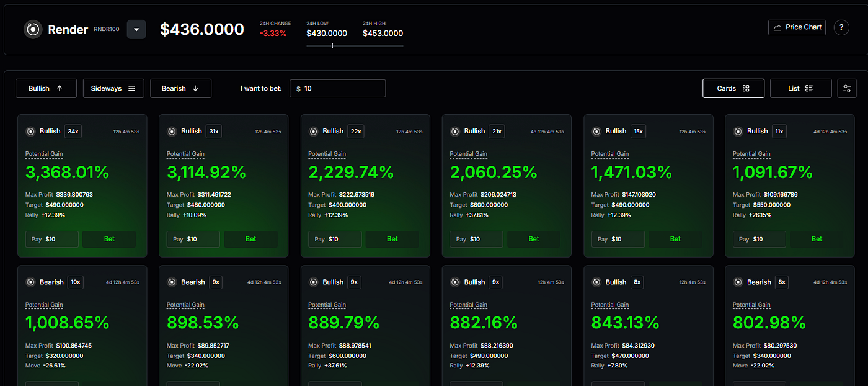Click the 2,060.25% potential gain value
The height and width of the screenshot is (386, 868).
click(x=493, y=172)
